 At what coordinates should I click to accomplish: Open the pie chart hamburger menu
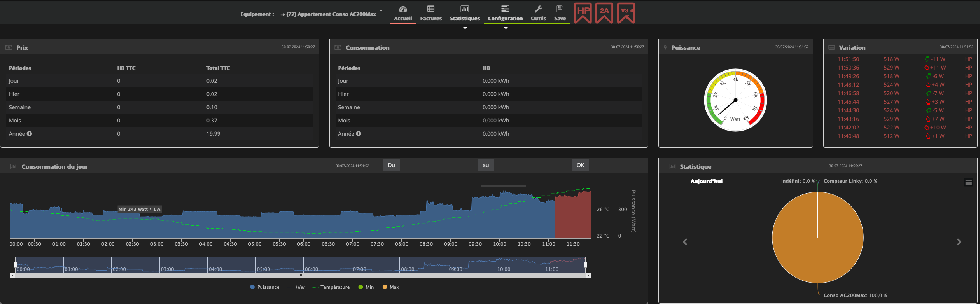pos(968,182)
